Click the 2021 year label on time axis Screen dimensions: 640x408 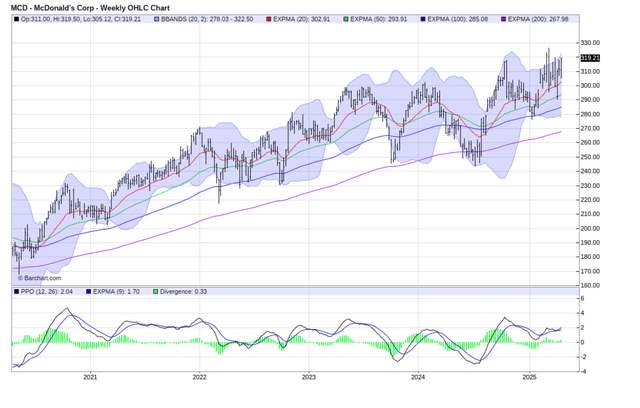pos(90,377)
